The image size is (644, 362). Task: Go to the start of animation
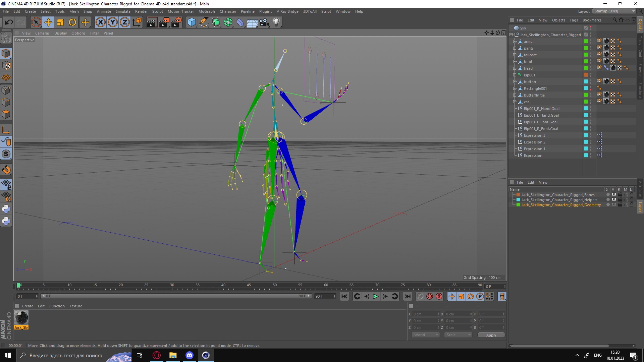[x=344, y=296]
